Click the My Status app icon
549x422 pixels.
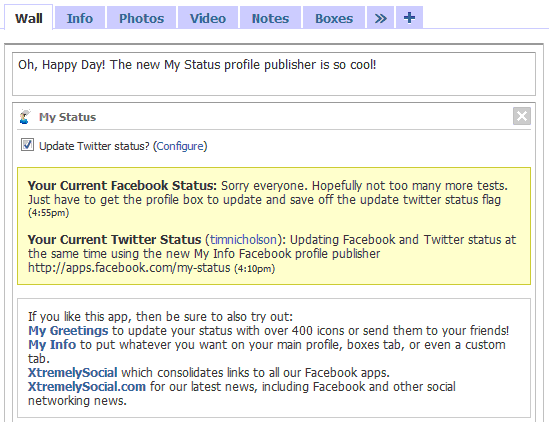(25, 117)
